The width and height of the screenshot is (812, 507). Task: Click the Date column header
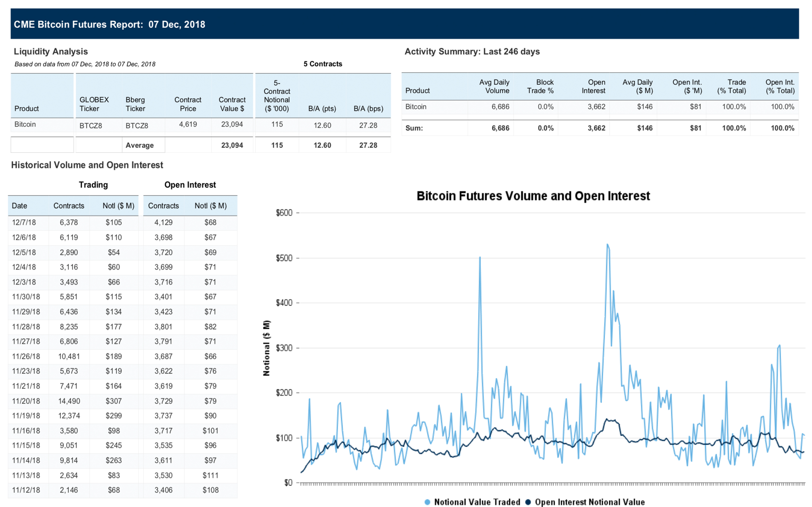tap(20, 206)
